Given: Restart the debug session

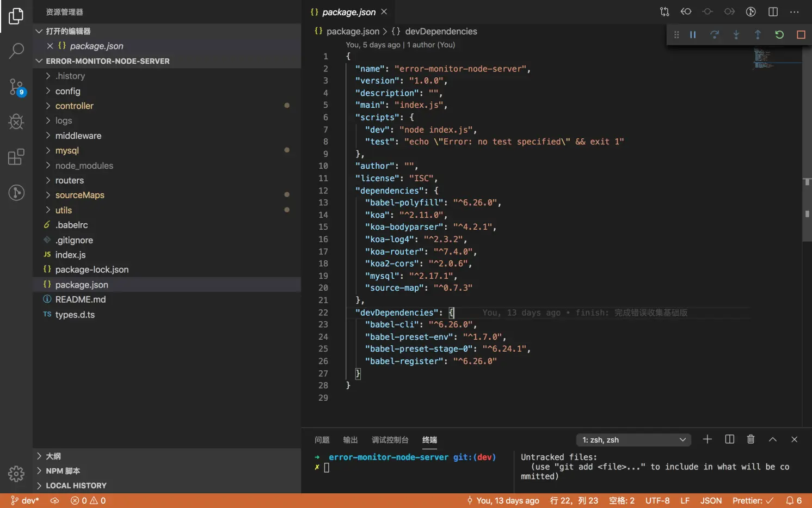Looking at the screenshot, I should [779, 35].
